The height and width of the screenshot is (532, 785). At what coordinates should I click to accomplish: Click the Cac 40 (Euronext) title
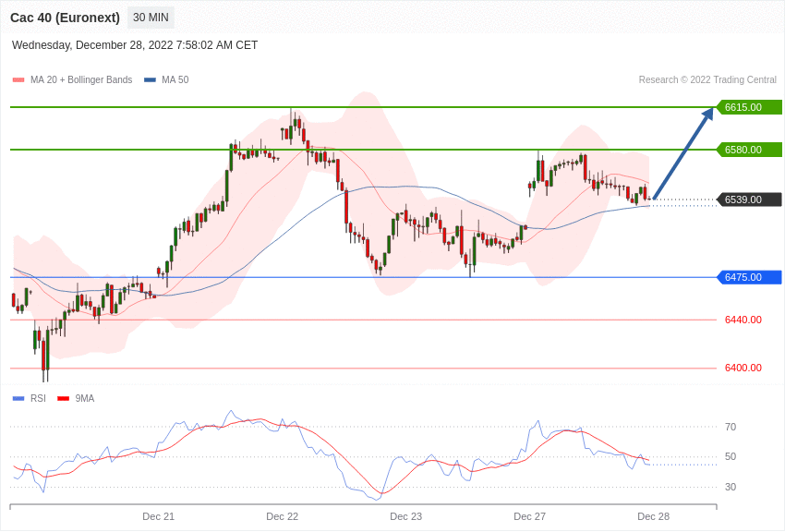65,18
